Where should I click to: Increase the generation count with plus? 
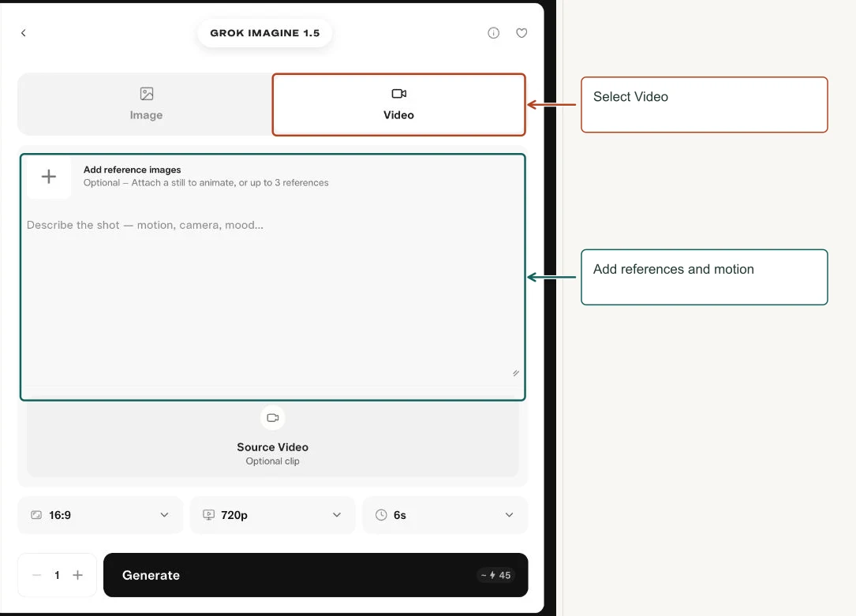pyautogui.click(x=77, y=575)
